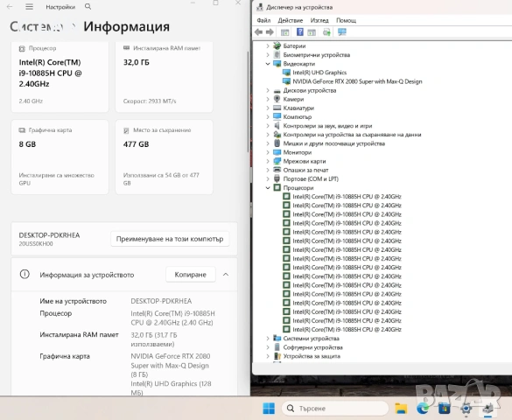Click the Копиране button
The height and width of the screenshot is (420, 512).
(x=191, y=275)
